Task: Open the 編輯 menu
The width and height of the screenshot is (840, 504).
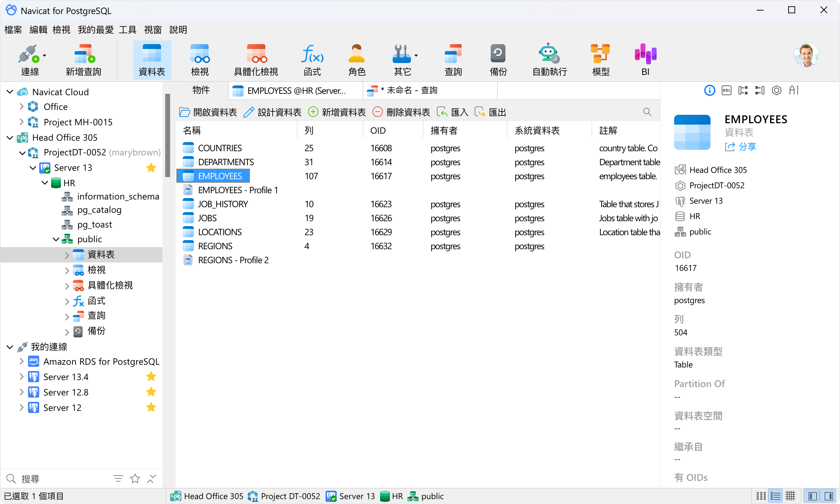Action: (38, 30)
